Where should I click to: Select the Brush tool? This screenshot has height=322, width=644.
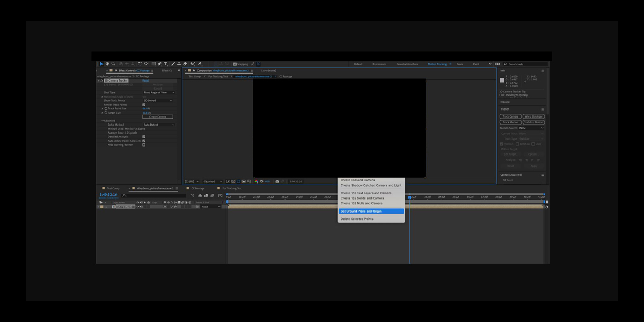pos(173,64)
